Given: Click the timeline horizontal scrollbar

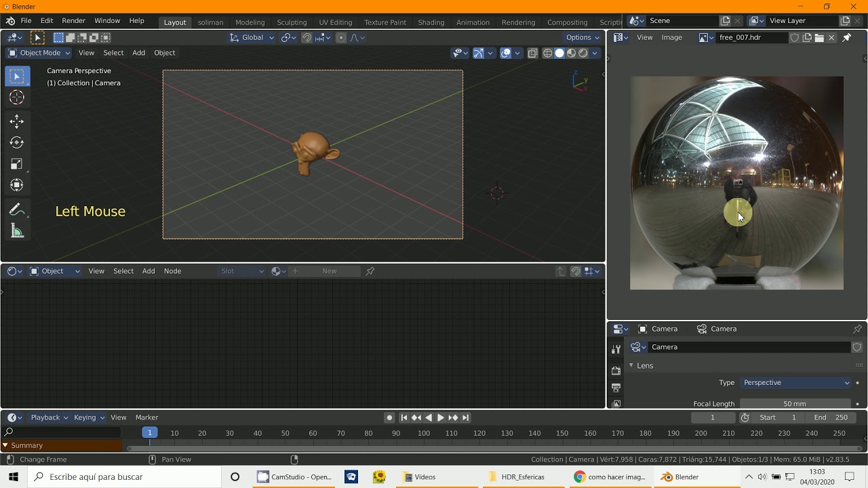Looking at the screenshot, I should 494,449.
